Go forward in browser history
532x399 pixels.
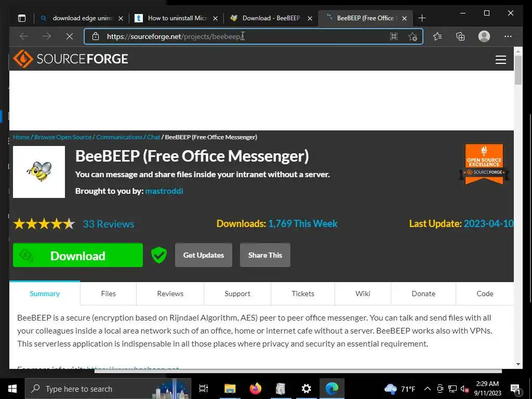46,36
